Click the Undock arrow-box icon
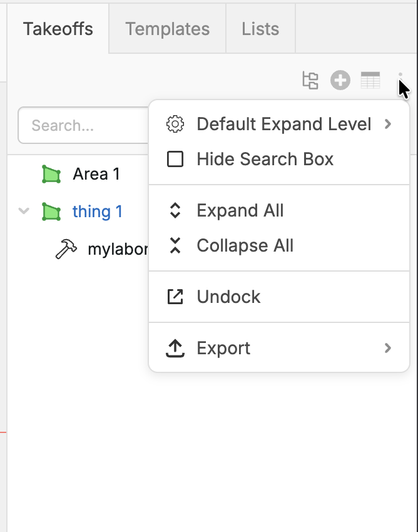418x532 pixels. [175, 297]
